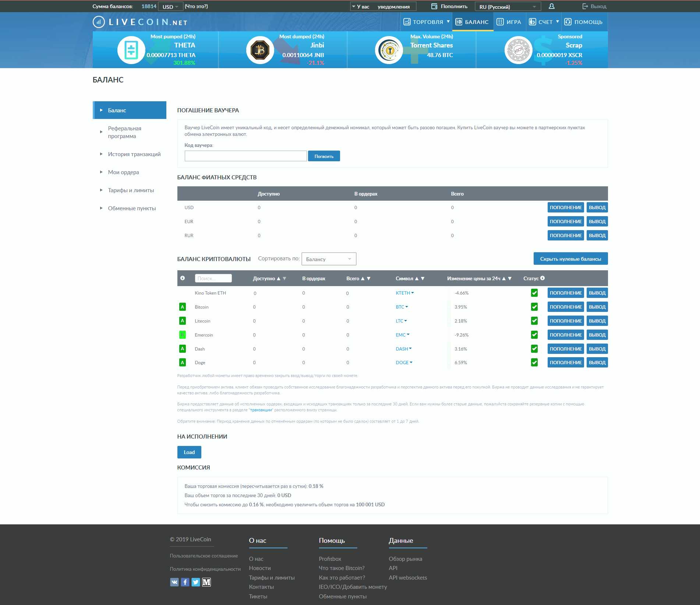Open the БАЛАНС tab
Screen dimensions: 700x605
473,22
